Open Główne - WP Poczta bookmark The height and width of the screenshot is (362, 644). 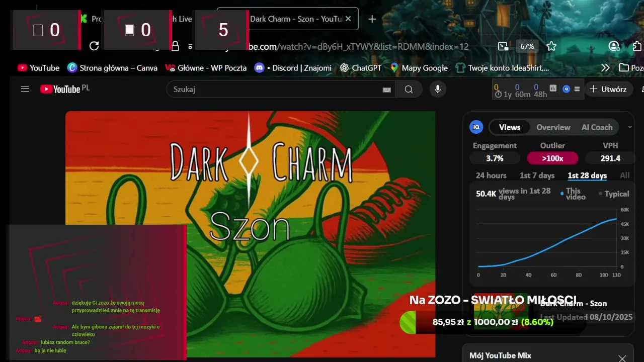tap(206, 68)
